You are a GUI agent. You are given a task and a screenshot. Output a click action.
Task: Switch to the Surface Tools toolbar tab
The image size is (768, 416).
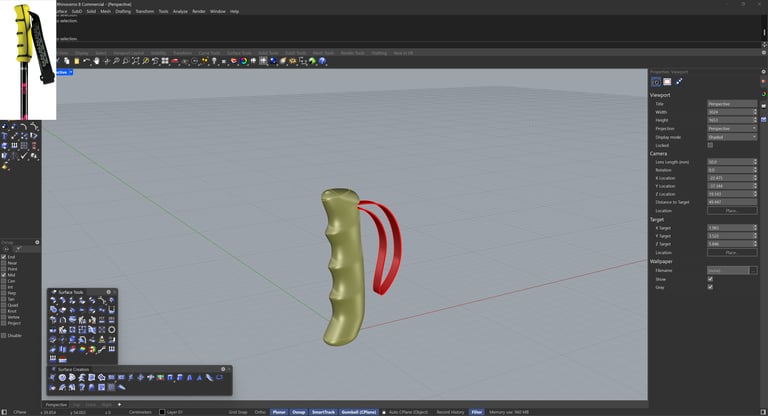(x=239, y=53)
